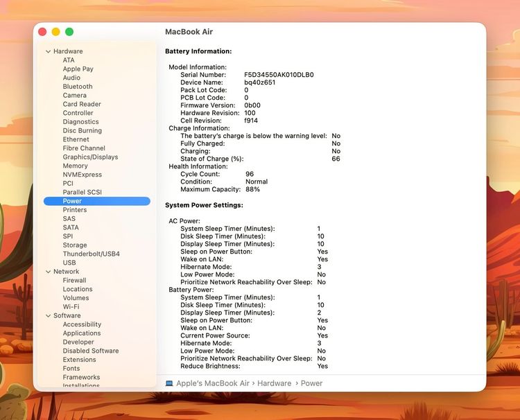Select Ethernet in the sidebar
Viewport: 520px width, 420px height.
(76, 139)
